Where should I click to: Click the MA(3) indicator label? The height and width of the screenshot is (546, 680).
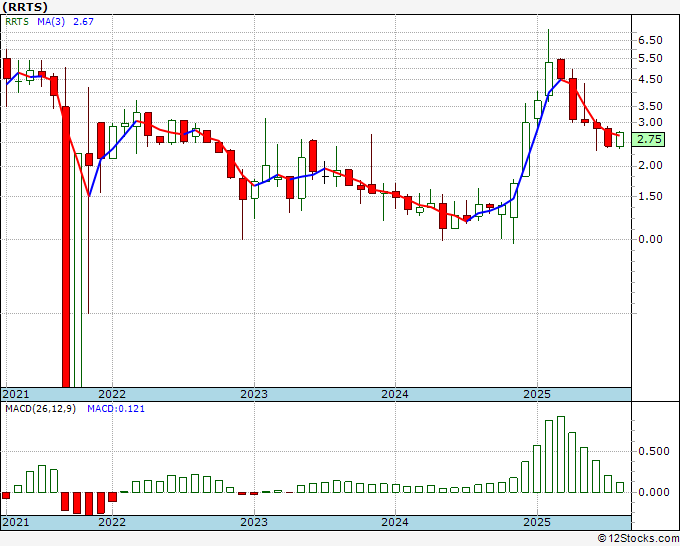pos(51,22)
